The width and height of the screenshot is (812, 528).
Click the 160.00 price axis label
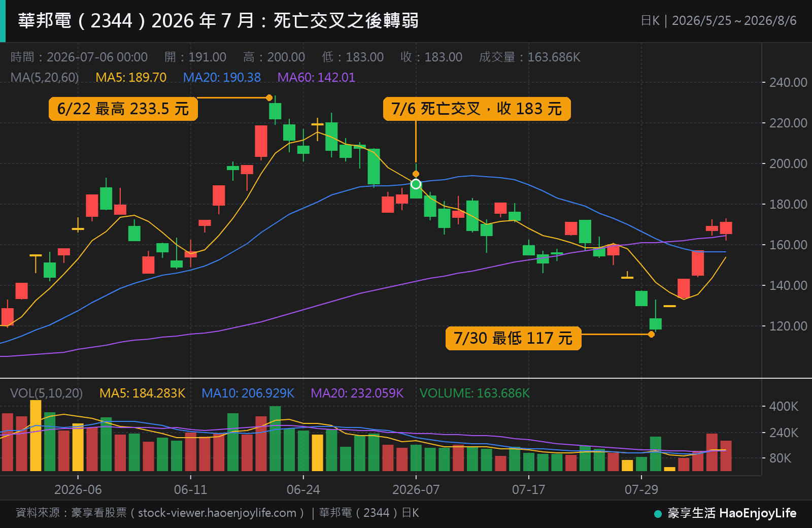(788, 245)
